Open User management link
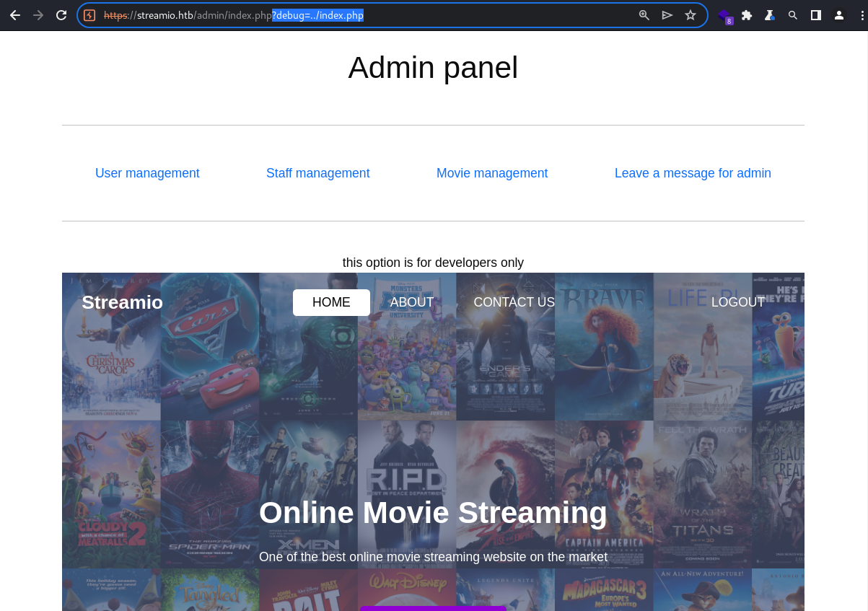Screen dimensions: 868x611 pos(147,173)
